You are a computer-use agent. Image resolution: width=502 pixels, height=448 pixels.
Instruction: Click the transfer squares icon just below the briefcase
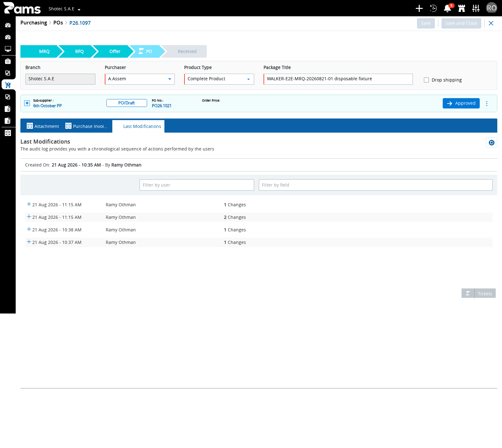(x=8, y=73)
